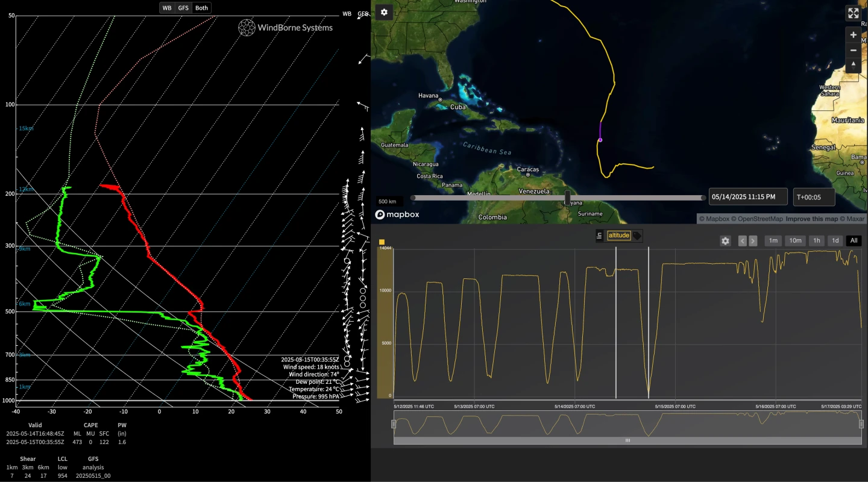
Task: Select Both sounding sources
Action: point(202,8)
